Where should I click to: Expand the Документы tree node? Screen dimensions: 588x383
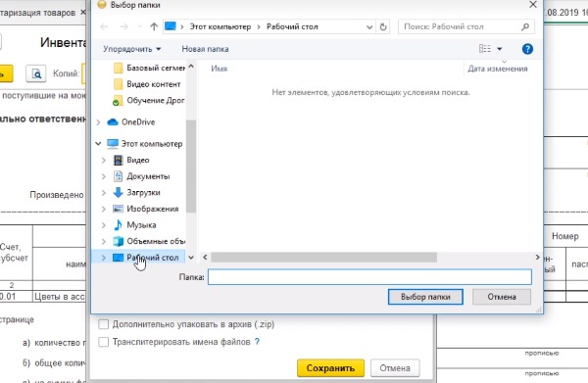pyautogui.click(x=104, y=176)
